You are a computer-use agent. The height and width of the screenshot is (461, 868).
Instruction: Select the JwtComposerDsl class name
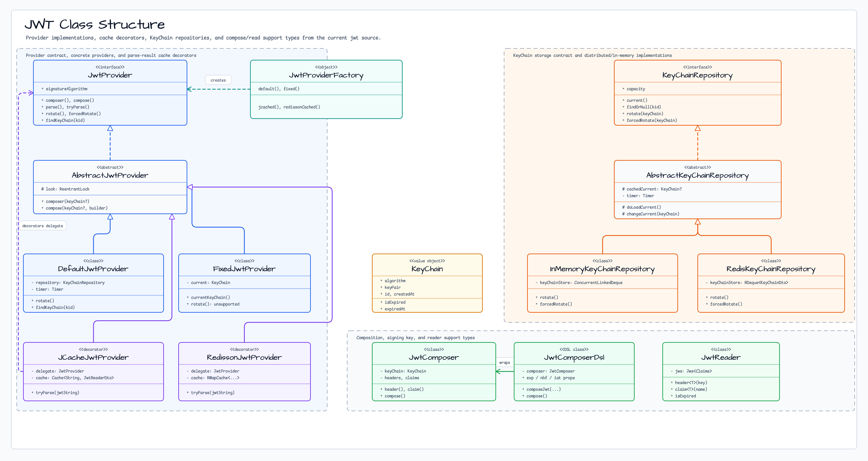click(574, 357)
